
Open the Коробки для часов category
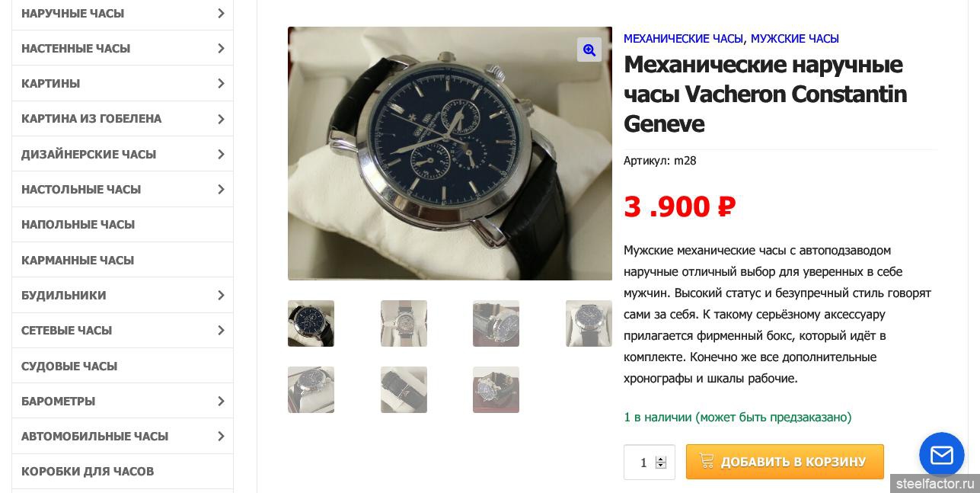[88, 471]
